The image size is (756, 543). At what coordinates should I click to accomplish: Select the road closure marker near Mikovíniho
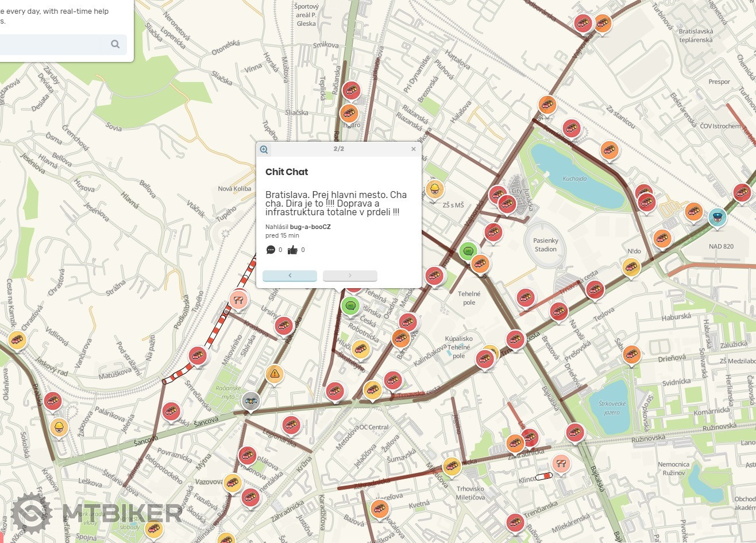238,299
